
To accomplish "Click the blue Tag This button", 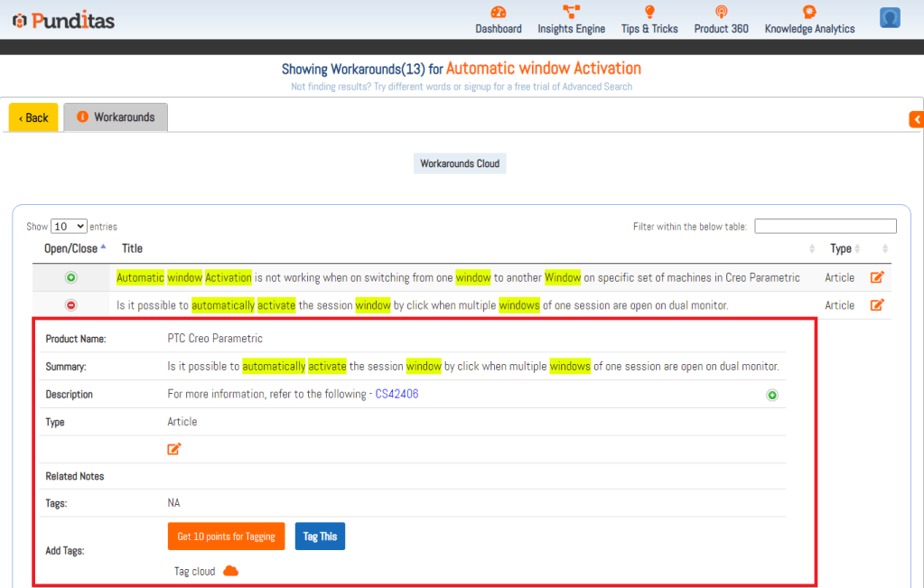I will click(320, 537).
